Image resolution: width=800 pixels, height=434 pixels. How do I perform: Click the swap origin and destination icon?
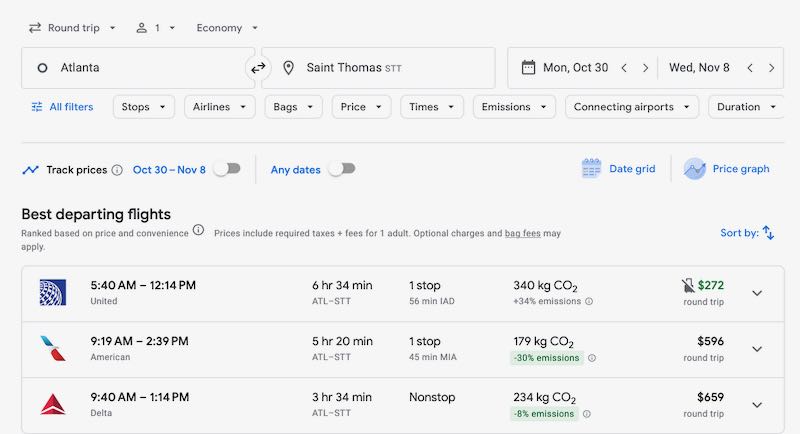pyautogui.click(x=258, y=68)
